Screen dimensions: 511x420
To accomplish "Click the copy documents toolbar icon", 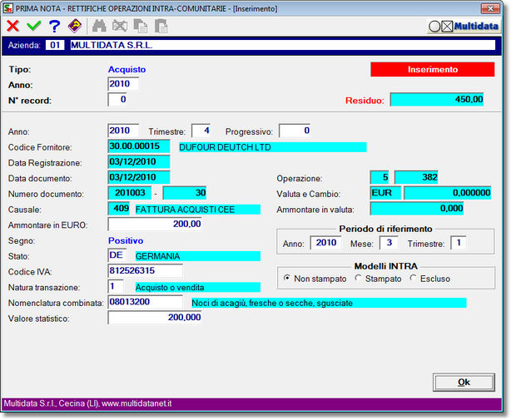I will click(141, 26).
